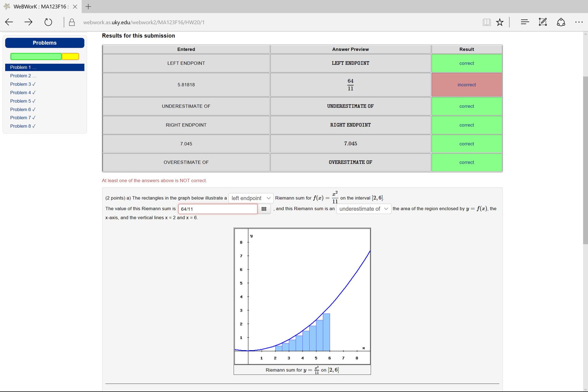Select the WeBWorK MA123F16 tab

[x=40, y=6]
